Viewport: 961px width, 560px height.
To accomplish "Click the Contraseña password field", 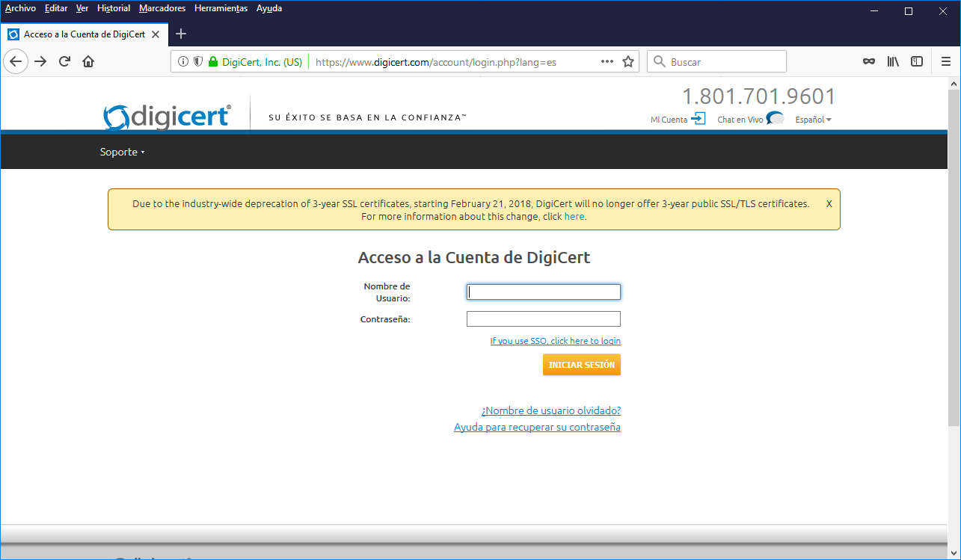I will 543,319.
